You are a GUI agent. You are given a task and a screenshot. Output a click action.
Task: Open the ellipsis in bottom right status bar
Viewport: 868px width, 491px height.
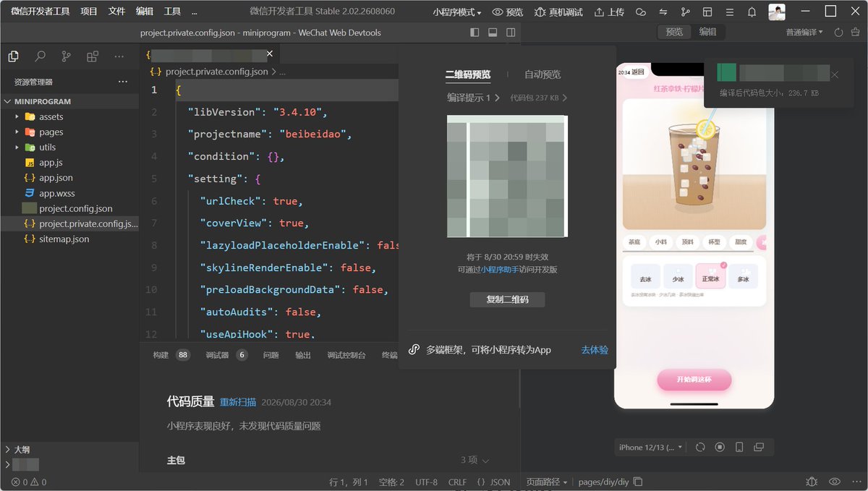click(856, 482)
